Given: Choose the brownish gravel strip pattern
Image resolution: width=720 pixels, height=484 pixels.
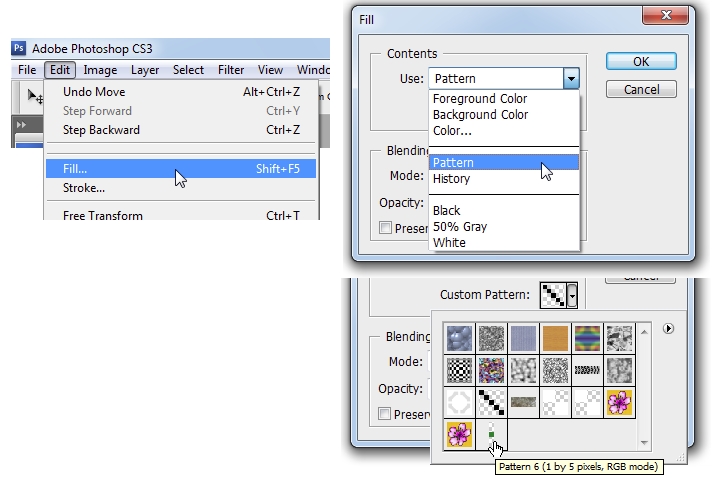Looking at the screenshot, I should (x=523, y=402).
